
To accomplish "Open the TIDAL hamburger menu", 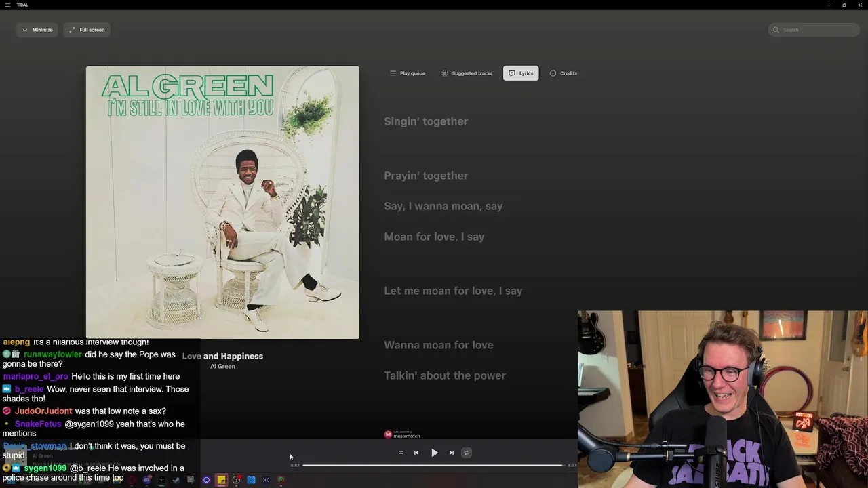I will [x=7, y=5].
